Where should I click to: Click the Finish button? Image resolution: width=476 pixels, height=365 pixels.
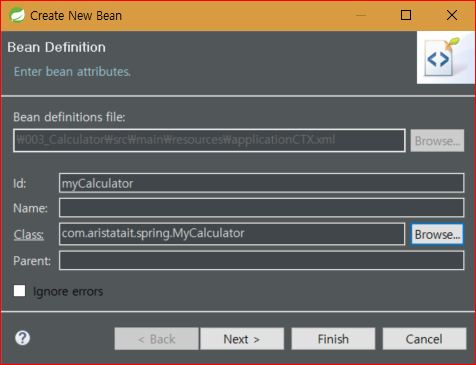(x=333, y=339)
